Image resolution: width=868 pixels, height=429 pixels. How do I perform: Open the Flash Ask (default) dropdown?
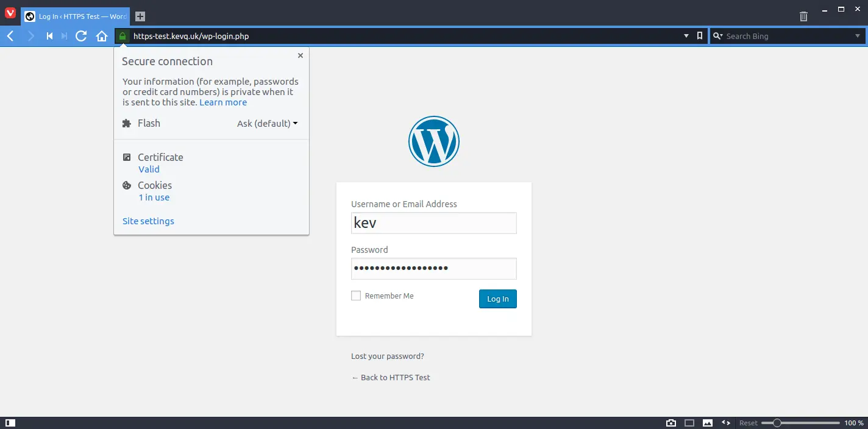267,123
